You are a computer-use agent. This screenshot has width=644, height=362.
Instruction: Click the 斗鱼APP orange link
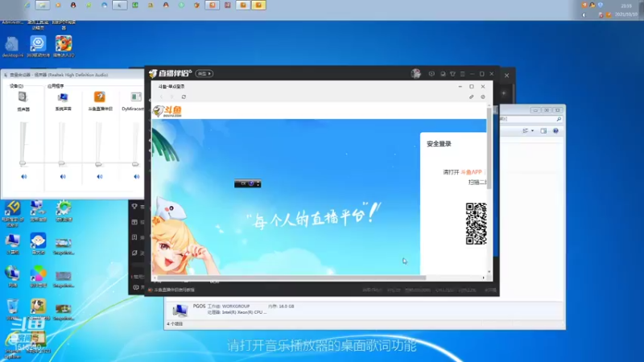pyautogui.click(x=471, y=172)
